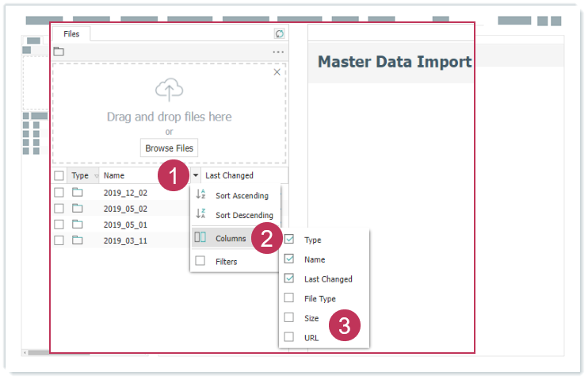588x380 pixels.
Task: Tick the select-all checkbox in table header
Action: coord(59,175)
